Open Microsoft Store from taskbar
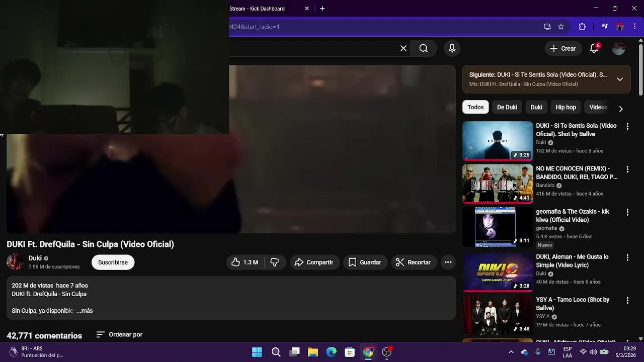This screenshot has width=644, height=362. pos(350,352)
